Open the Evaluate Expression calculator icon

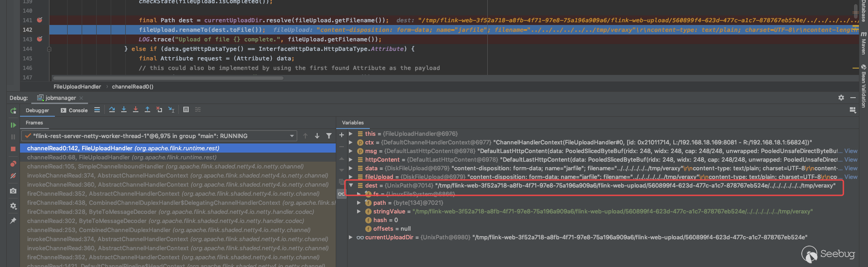(186, 109)
